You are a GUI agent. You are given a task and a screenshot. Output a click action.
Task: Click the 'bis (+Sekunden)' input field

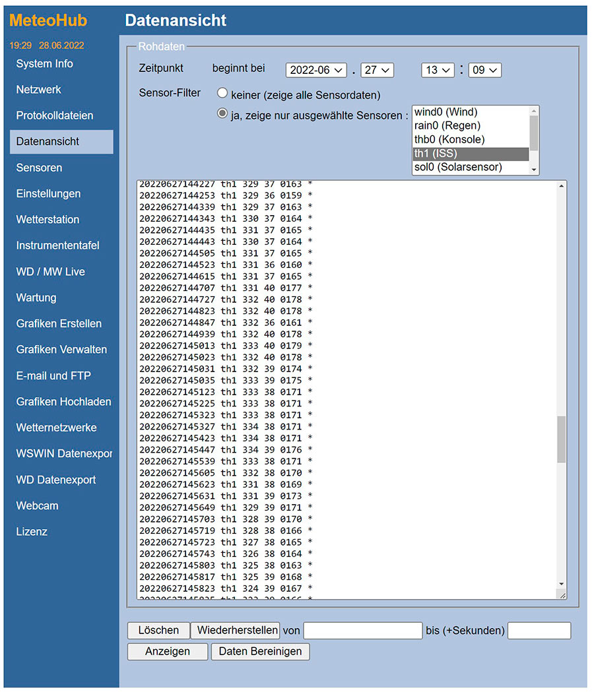click(x=539, y=631)
